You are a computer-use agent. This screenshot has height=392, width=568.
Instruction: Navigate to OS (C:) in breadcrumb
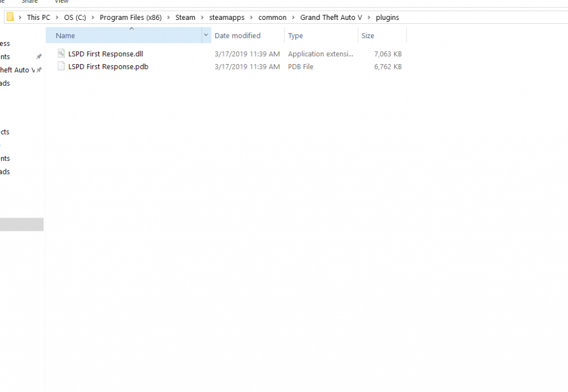point(75,18)
